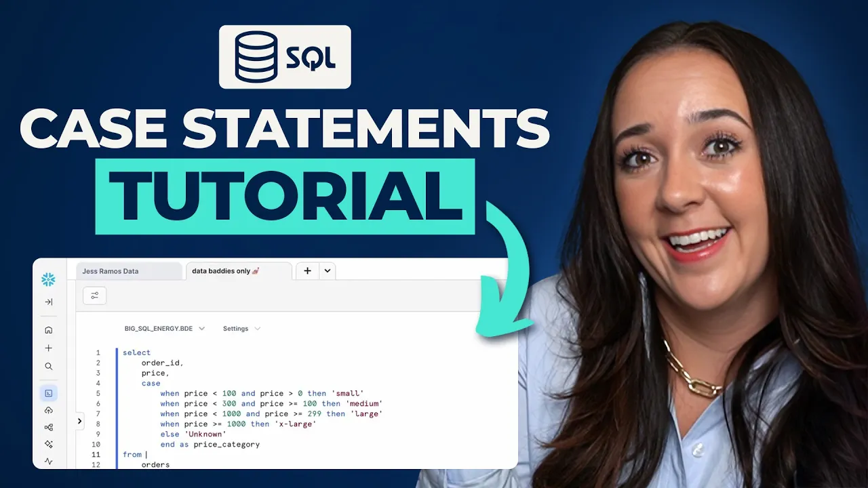Click the 'select' keyword on line 1
This screenshot has height=488, width=868.
tap(137, 352)
